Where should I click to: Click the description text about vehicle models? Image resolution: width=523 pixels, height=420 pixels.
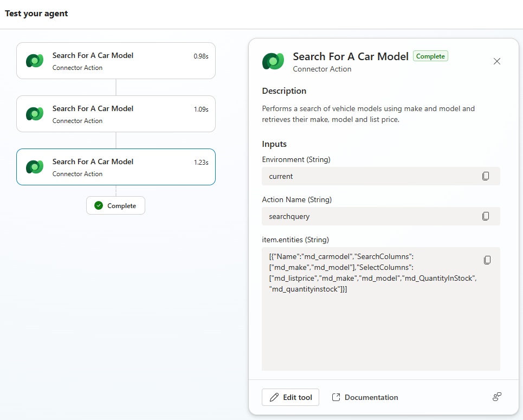(368, 114)
